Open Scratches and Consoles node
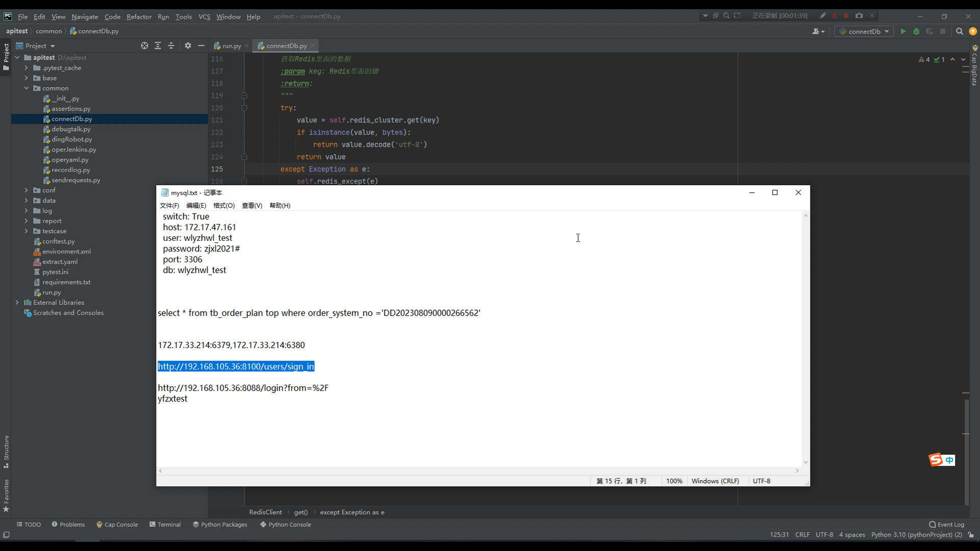980x551 pixels. click(68, 313)
